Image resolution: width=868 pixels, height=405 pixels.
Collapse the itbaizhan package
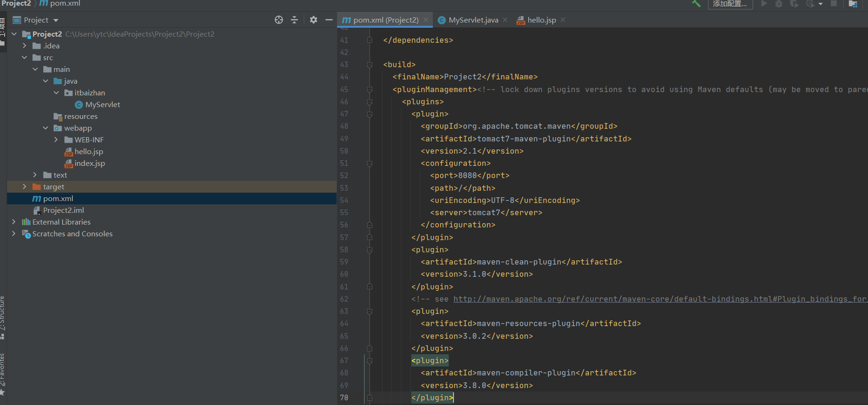[x=56, y=93]
